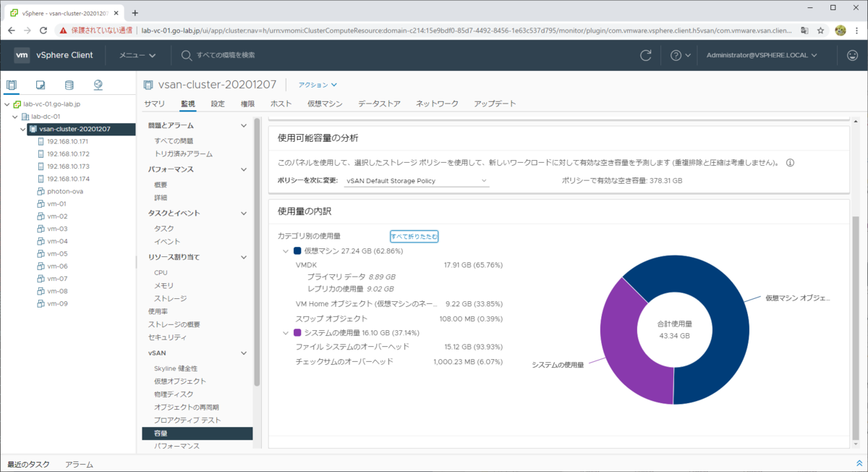This screenshot has width=868, height=472.
Task: Open Skyline 健全性 page
Action: pyautogui.click(x=176, y=368)
